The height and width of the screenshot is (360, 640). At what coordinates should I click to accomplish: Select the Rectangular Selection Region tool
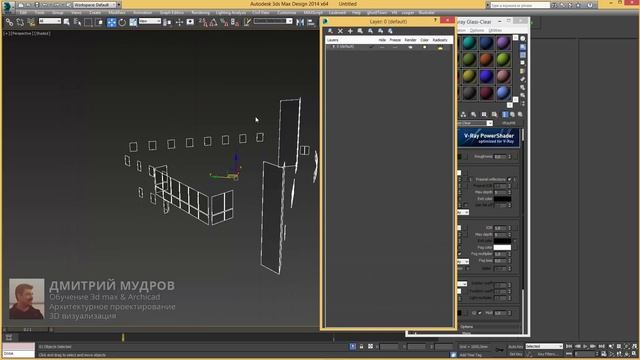point(88,22)
